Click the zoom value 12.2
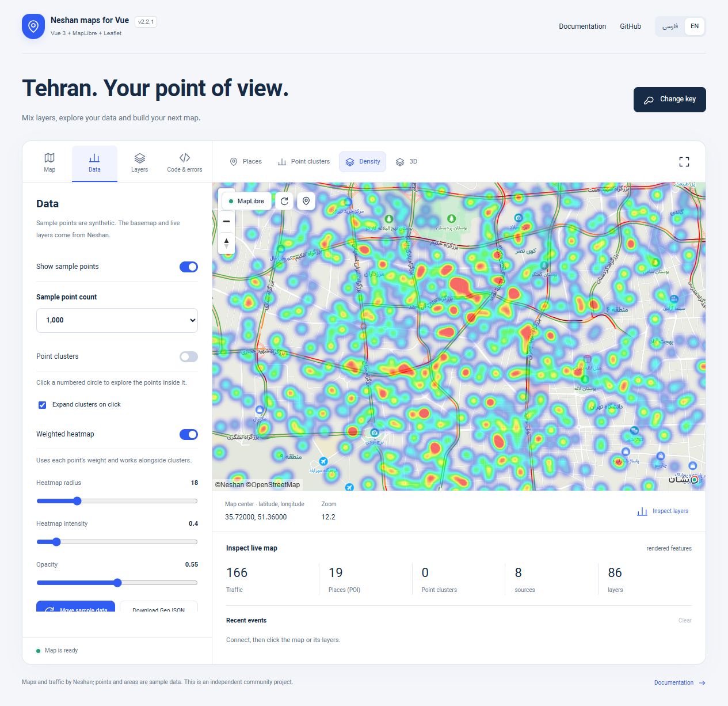 coord(328,517)
